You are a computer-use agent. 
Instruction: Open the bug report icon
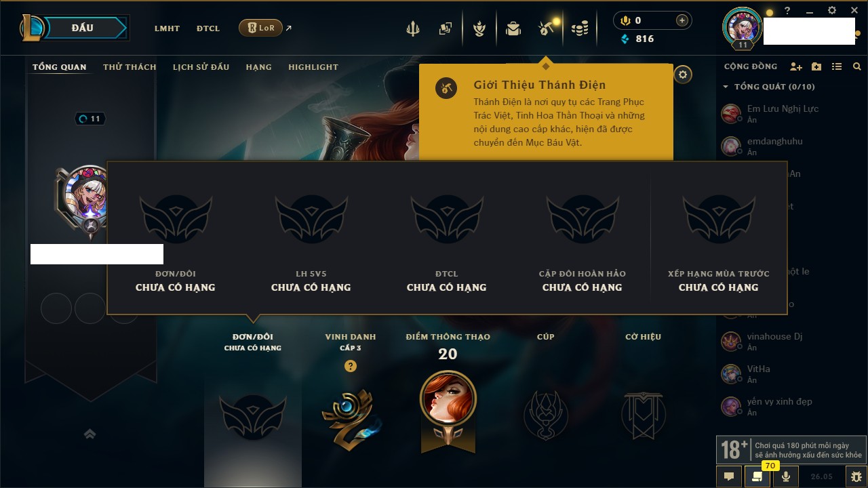(x=856, y=476)
